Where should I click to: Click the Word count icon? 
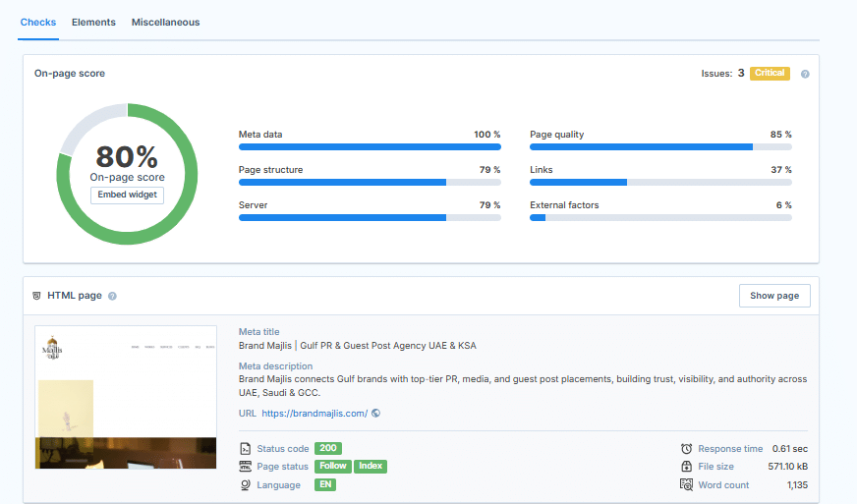(686, 485)
